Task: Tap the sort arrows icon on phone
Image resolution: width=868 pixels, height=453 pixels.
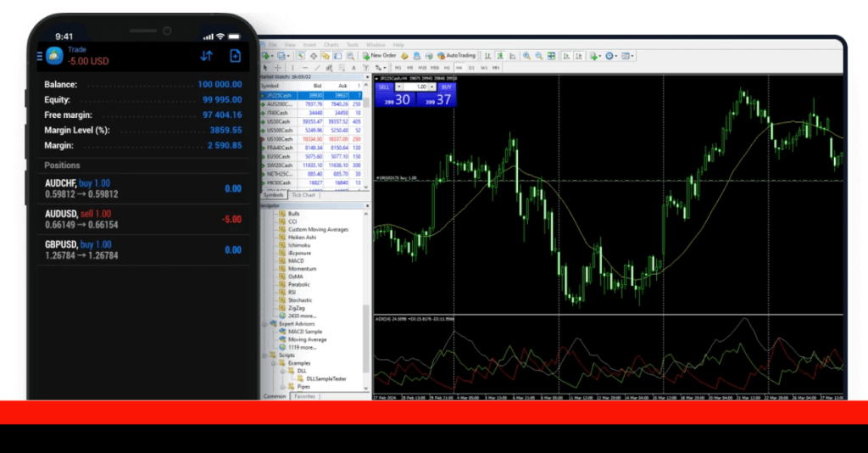Action: (207, 56)
